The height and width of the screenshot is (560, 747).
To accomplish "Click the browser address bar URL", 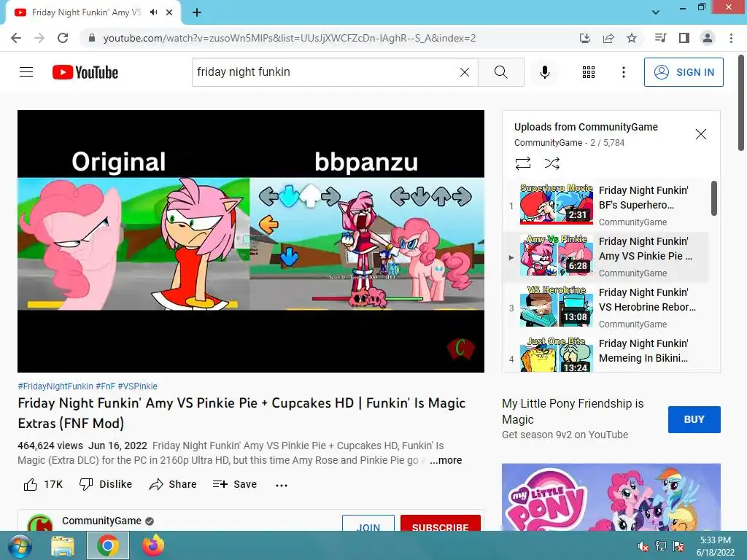I will click(x=289, y=38).
